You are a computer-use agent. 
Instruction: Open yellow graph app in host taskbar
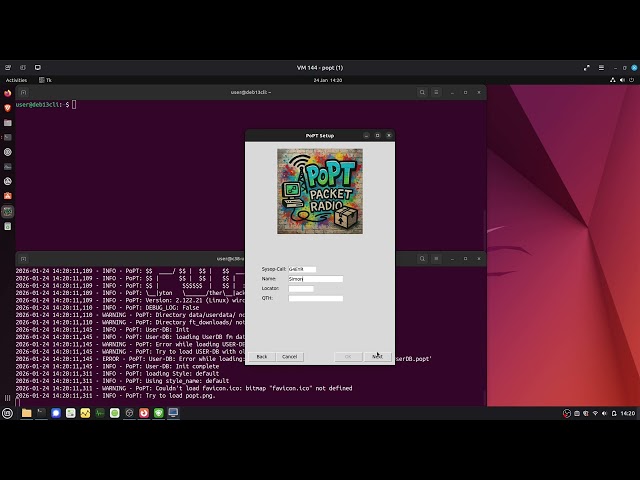pyautogui.click(x=85, y=413)
